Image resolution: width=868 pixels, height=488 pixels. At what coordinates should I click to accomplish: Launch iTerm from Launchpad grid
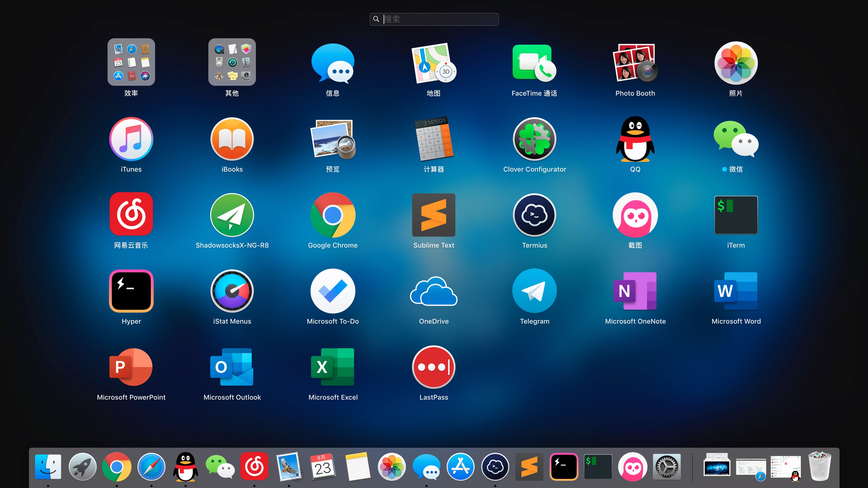pyautogui.click(x=736, y=215)
